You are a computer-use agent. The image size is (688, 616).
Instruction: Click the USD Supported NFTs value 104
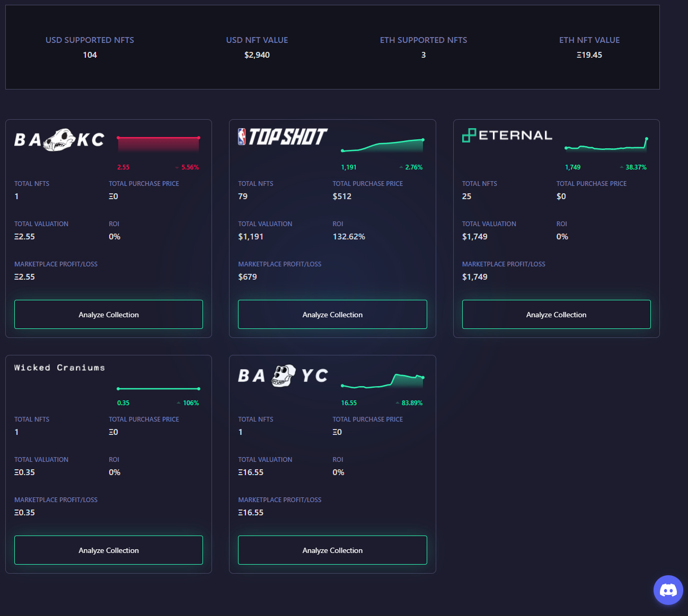90,55
